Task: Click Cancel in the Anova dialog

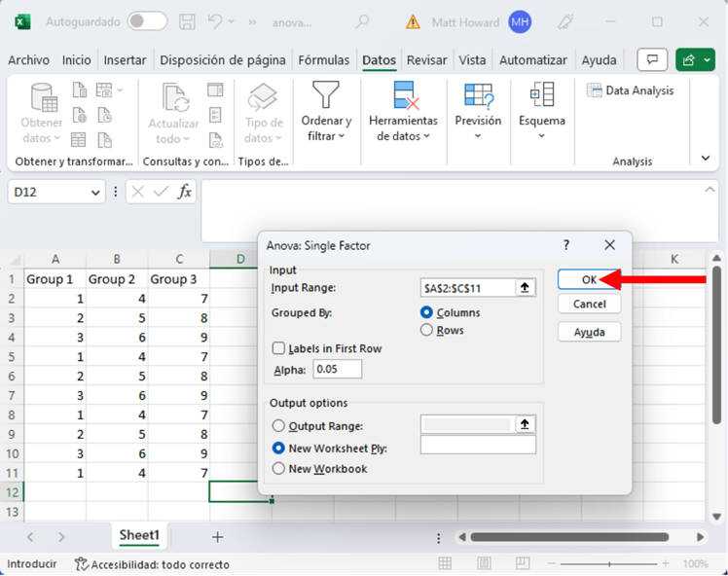Action: tap(589, 305)
